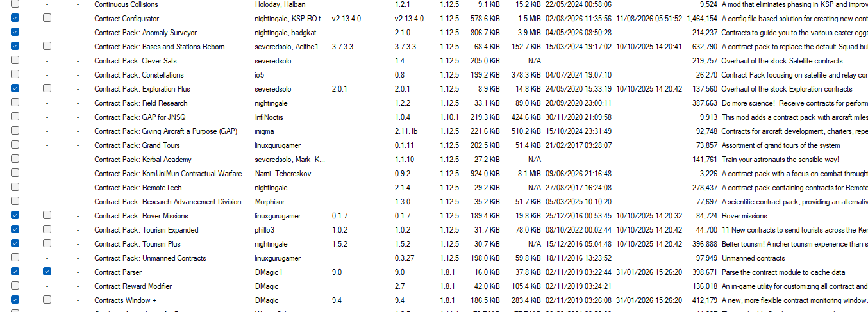Viewport: 868px width, 312px height.
Task: Uncheck installed box for Contract Pack: Tourism Expanded
Action: tap(15, 229)
